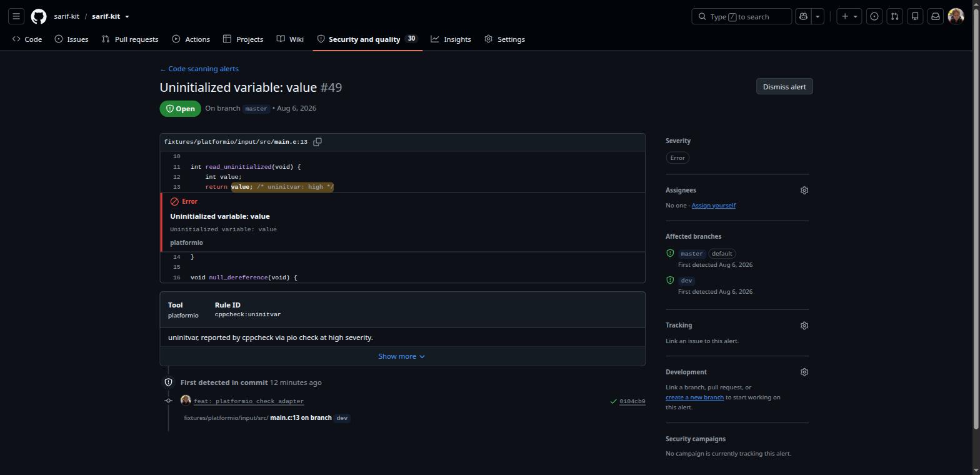Click the commit author avatar thumbnail
This screenshot has height=475, width=980.
186,401
